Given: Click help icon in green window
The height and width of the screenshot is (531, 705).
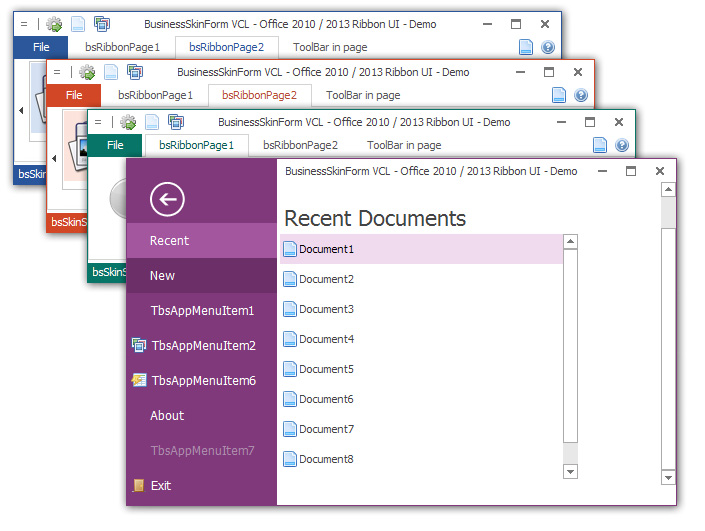Looking at the screenshot, I should coord(622,145).
